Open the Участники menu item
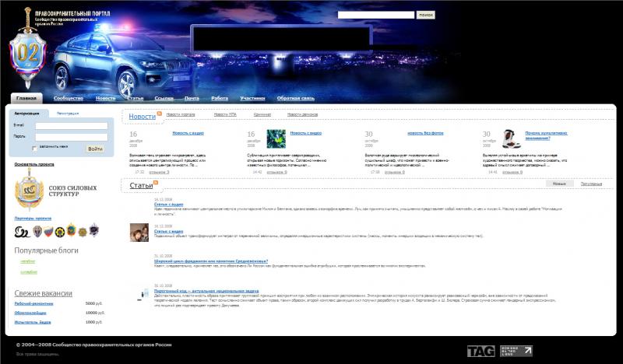Screen dimensions: 623x364 click(252, 98)
